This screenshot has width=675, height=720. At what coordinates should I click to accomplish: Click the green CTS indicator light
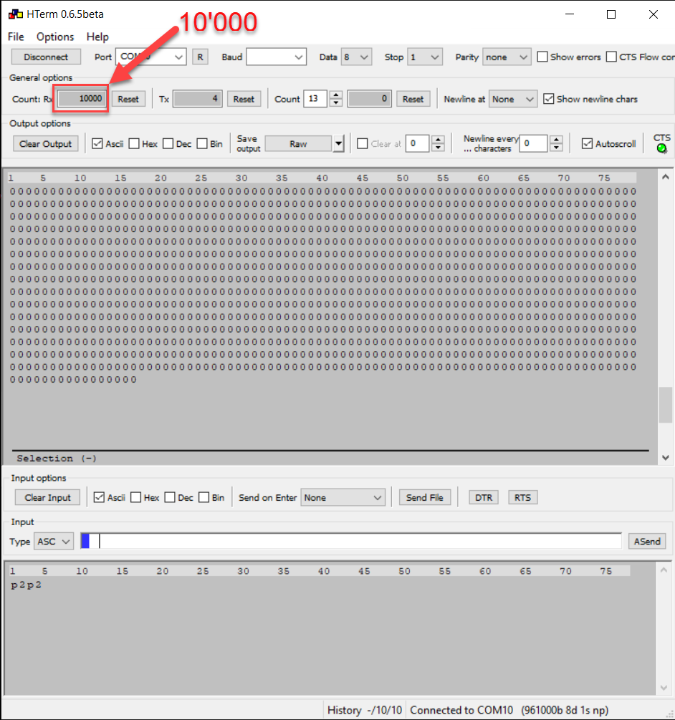click(661, 149)
